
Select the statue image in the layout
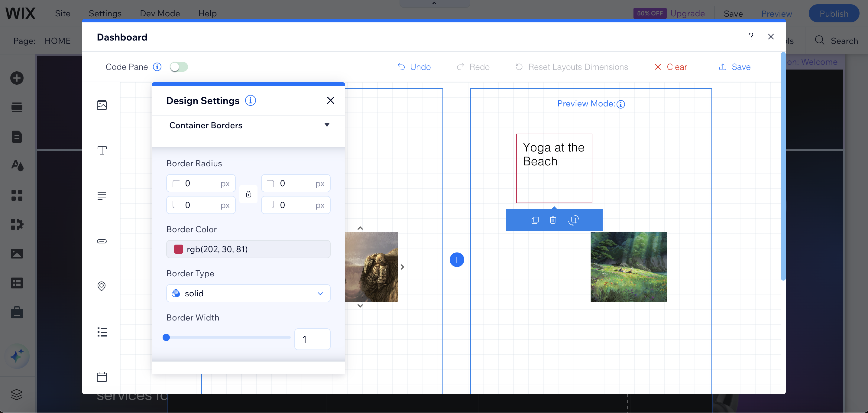coord(372,267)
